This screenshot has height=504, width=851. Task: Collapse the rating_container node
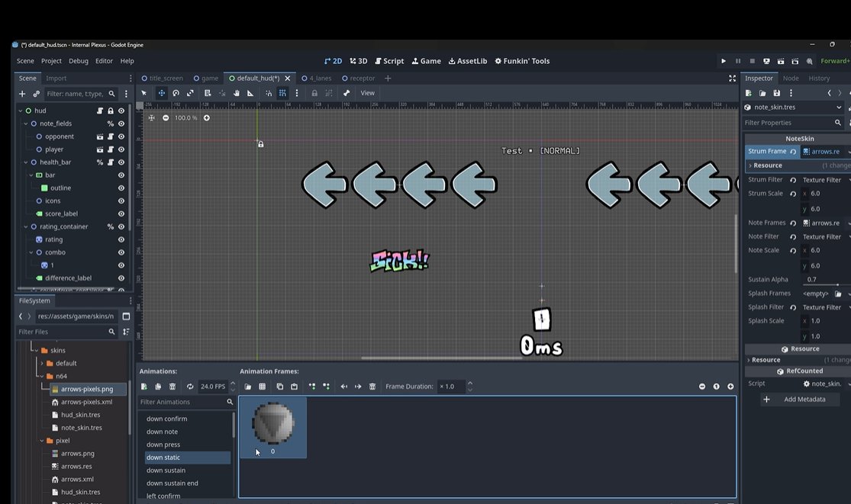25,226
